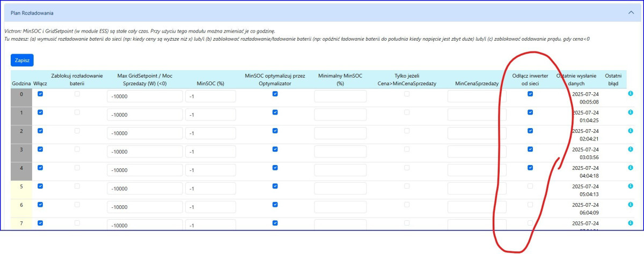Click the info icon for hour 7
The height and width of the screenshot is (254, 644).
point(631,222)
